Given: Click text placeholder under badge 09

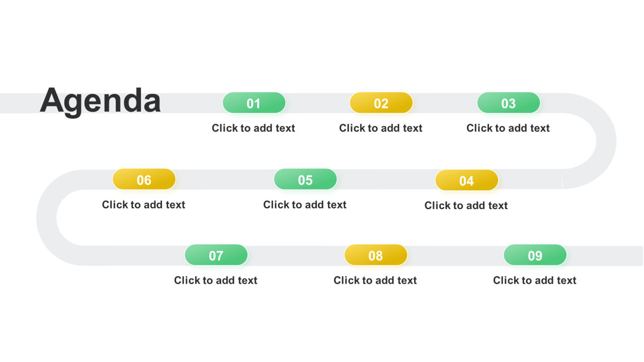Looking at the screenshot, I should (535, 281).
